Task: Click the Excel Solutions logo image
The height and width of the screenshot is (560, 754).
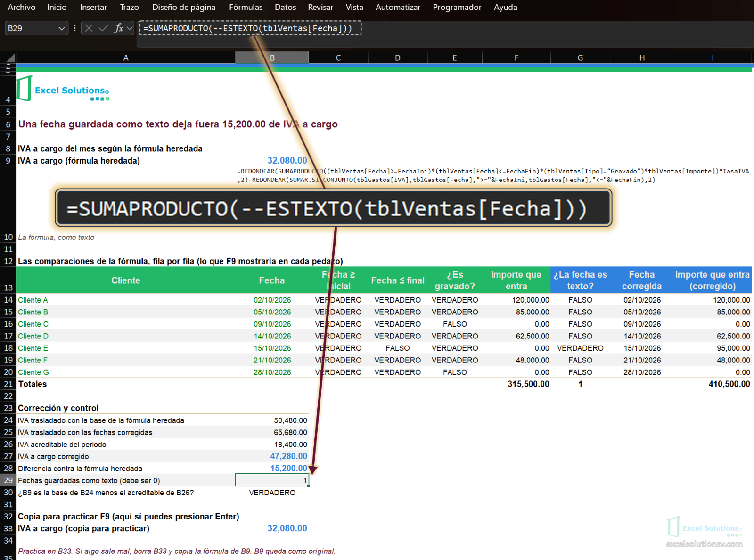Action: pos(63,89)
